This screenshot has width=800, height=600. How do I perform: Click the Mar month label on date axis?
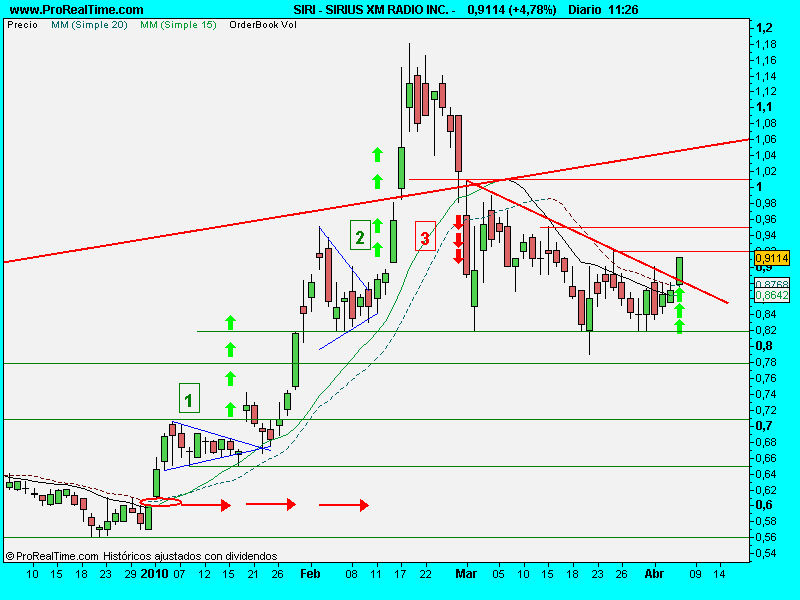pyautogui.click(x=466, y=574)
